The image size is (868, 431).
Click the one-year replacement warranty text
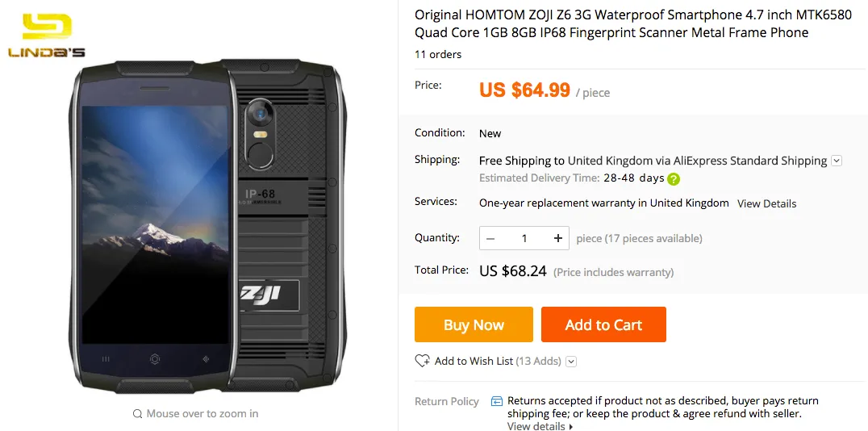point(603,203)
